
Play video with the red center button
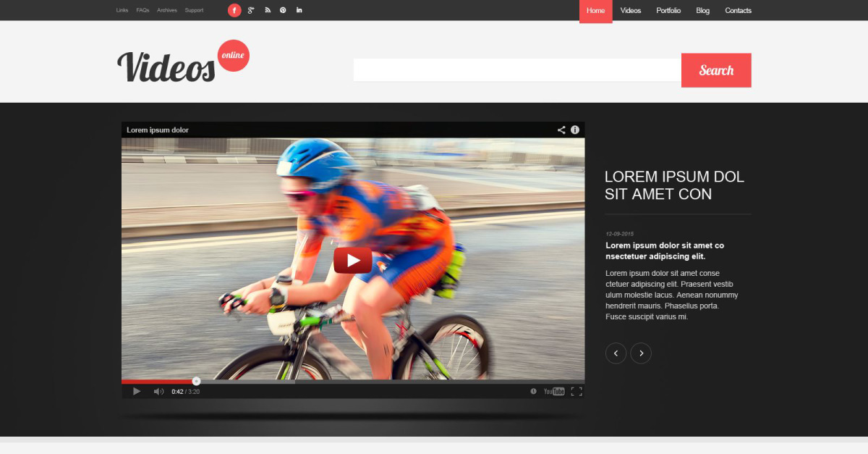pos(353,260)
